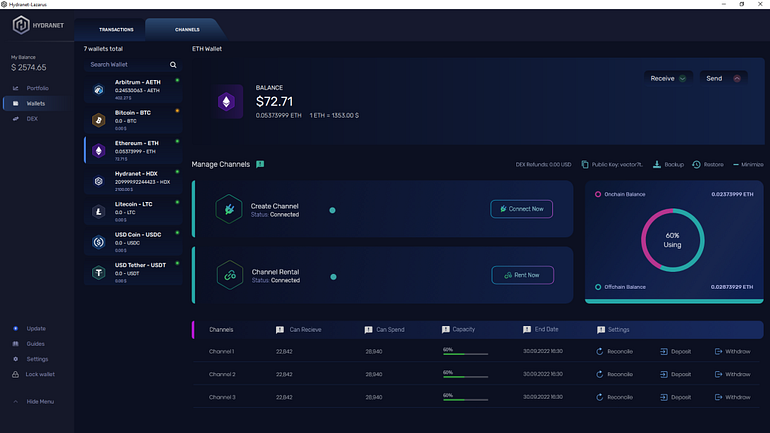Reconcile Channel 3

click(614, 397)
